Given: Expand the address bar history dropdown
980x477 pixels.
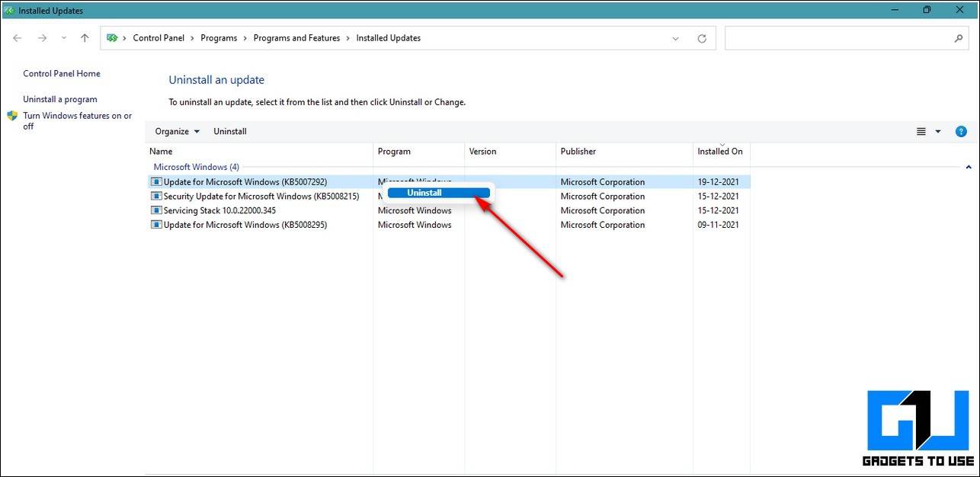Looking at the screenshot, I should 675,39.
